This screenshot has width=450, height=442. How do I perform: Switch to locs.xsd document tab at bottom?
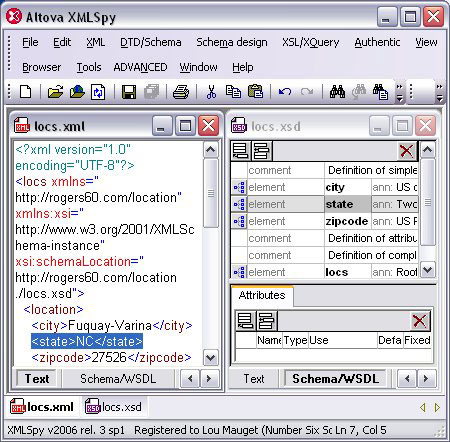point(113,407)
